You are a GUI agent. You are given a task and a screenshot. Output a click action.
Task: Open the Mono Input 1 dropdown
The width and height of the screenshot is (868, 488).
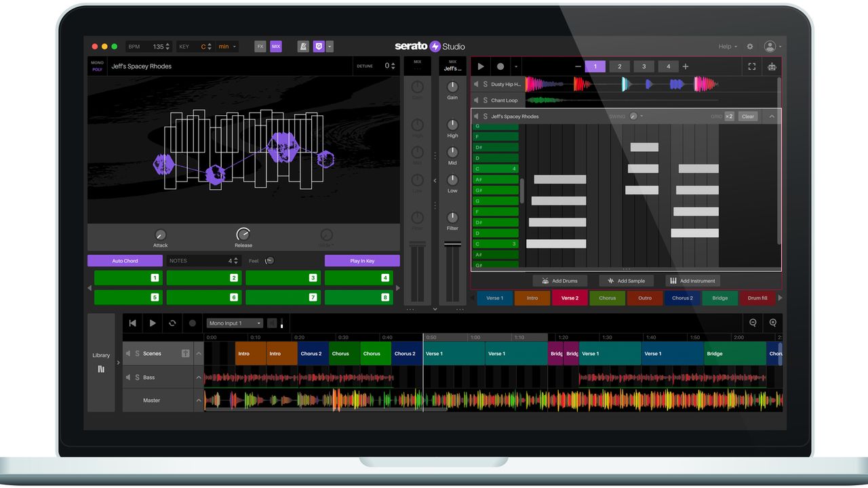coord(235,323)
